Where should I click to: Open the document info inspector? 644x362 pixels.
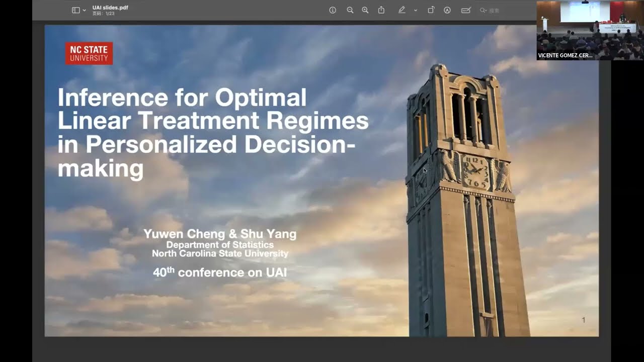click(x=333, y=10)
